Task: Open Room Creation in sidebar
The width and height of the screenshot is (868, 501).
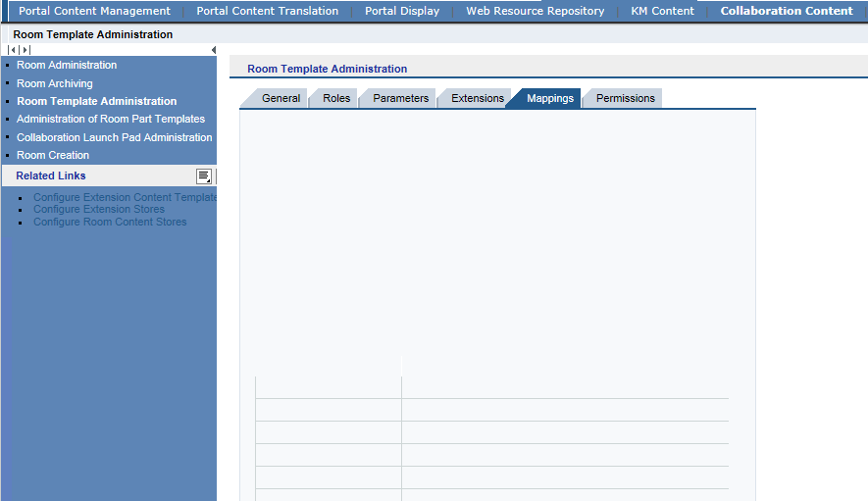Action: click(53, 155)
